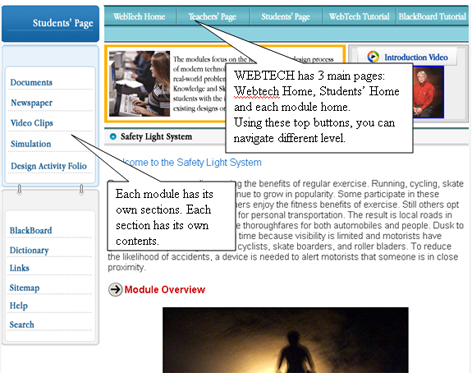
Task: Click the Module Overview arrow icon
Action: coord(115,289)
